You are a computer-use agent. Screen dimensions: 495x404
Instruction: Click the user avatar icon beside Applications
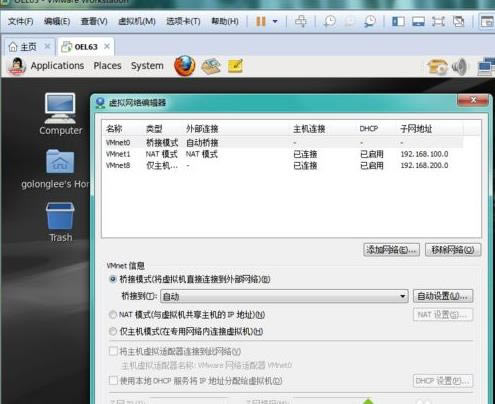[x=17, y=66]
